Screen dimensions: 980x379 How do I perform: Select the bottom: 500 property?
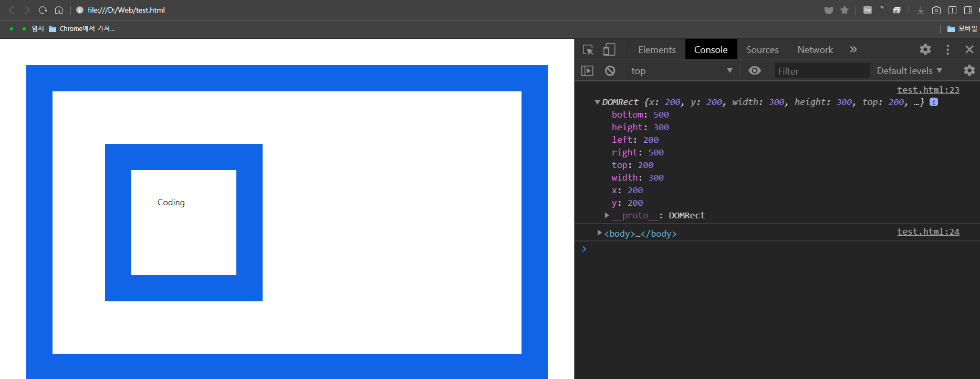pyautogui.click(x=640, y=114)
